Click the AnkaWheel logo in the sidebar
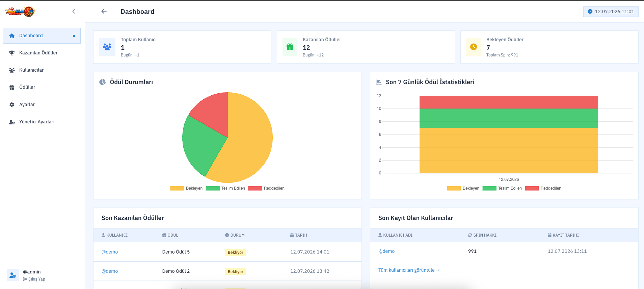 click(20, 11)
